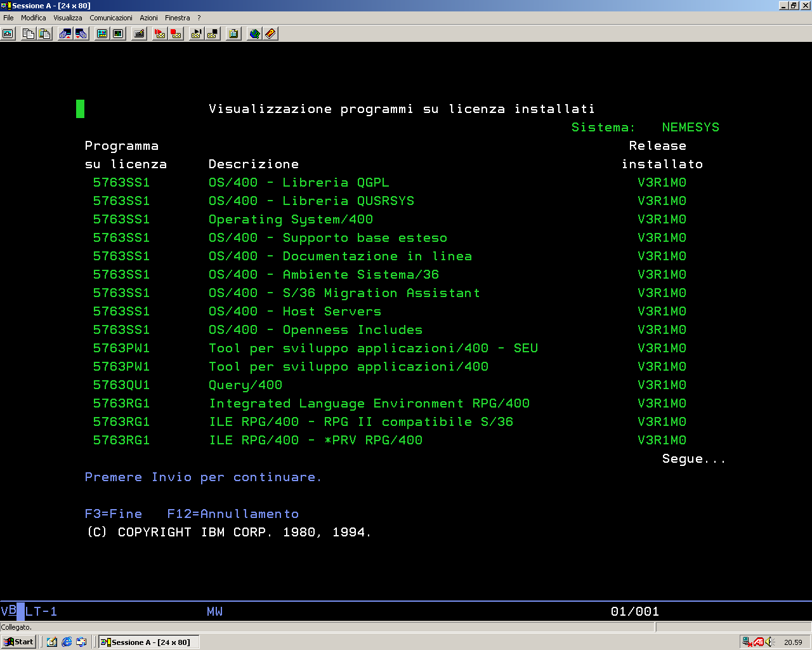Click the Print Screen toolbar icon
The height and width of the screenshot is (650, 812).
coord(8,34)
